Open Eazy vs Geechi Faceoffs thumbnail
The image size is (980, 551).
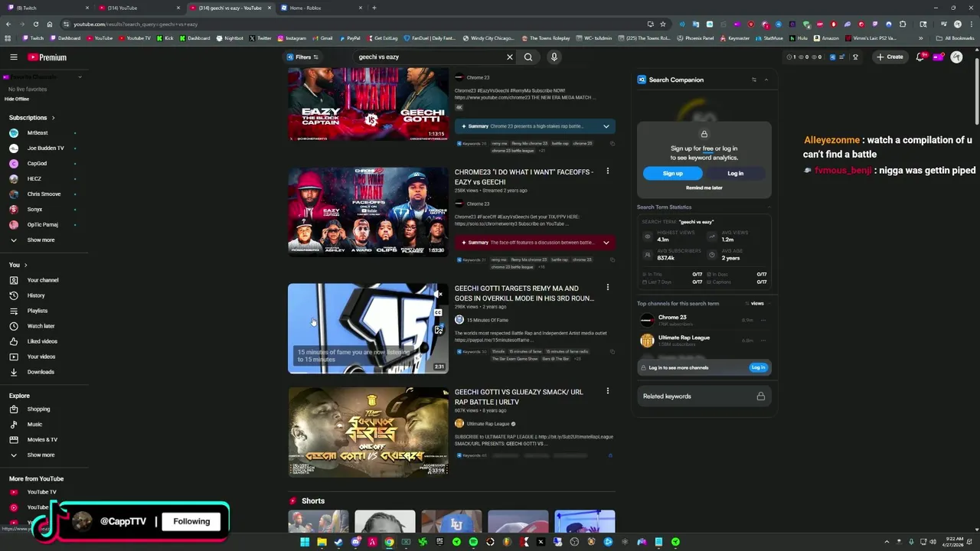pyautogui.click(x=368, y=211)
